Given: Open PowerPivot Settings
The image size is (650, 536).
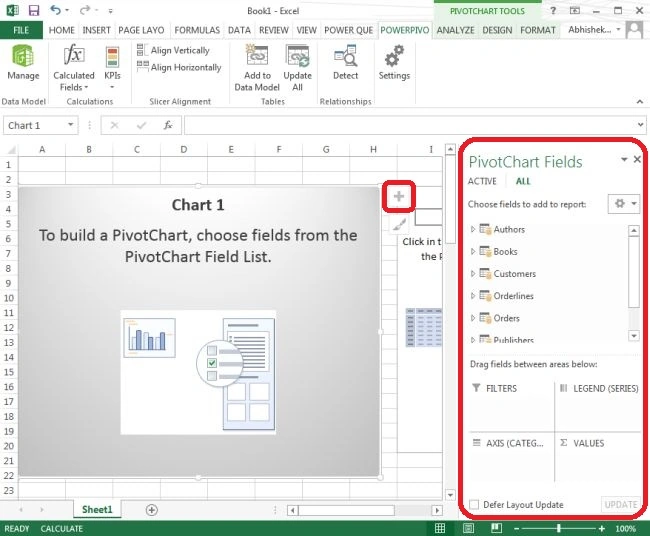Looking at the screenshot, I should [x=394, y=63].
